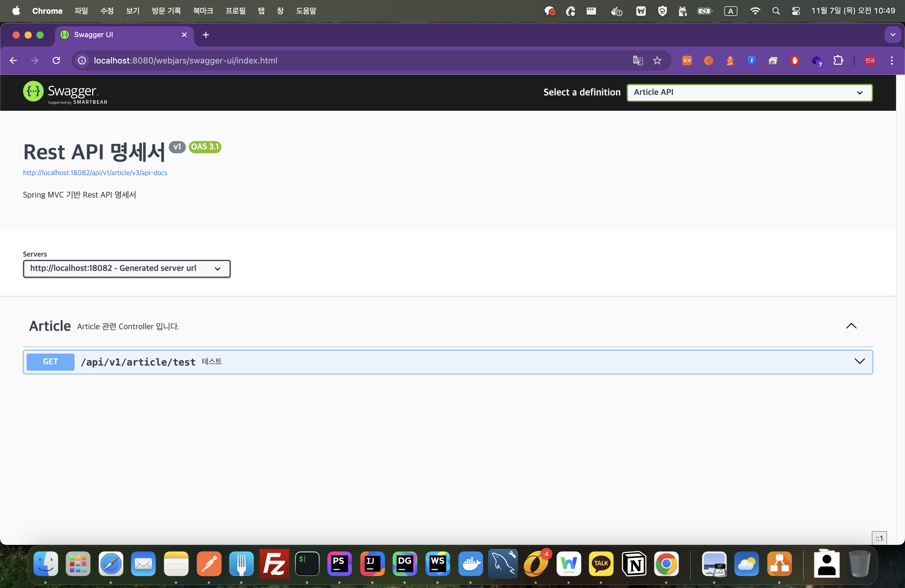Open the Google Translate page icon
905x588 pixels.
pos(638,60)
